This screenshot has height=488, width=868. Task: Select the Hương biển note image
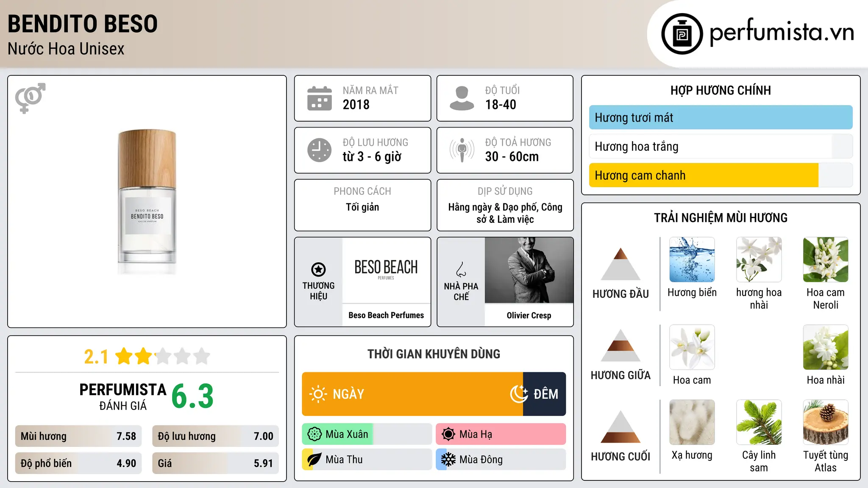pyautogui.click(x=692, y=260)
